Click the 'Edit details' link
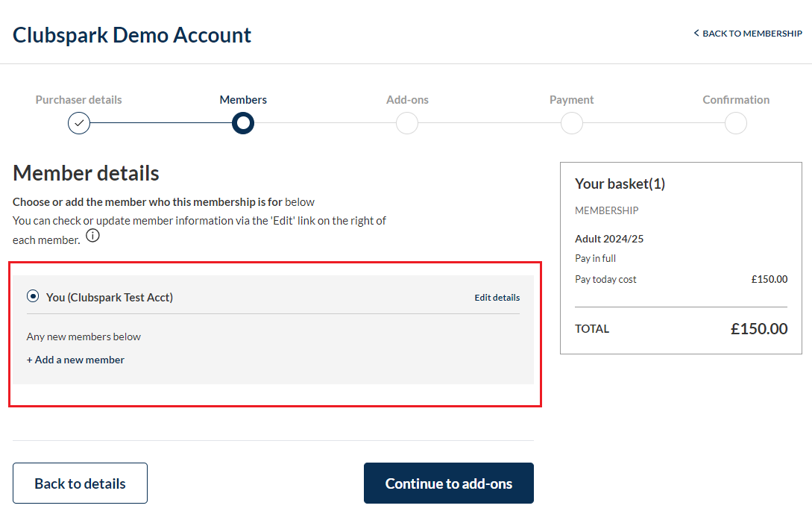812x529 pixels. [x=497, y=298]
